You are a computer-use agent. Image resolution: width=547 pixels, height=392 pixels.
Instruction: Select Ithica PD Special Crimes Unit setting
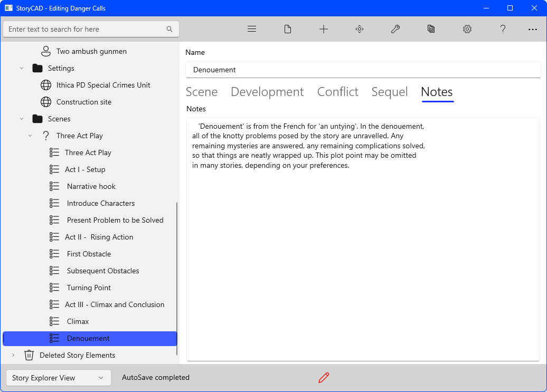click(103, 85)
